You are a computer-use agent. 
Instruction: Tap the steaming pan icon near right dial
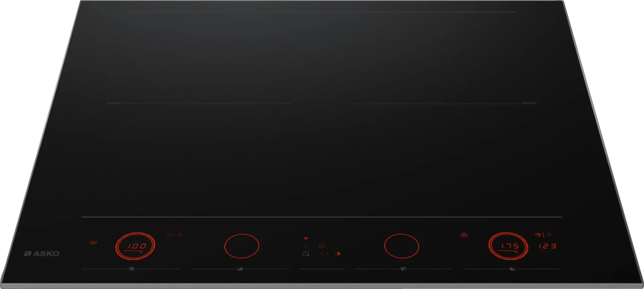click(464, 234)
